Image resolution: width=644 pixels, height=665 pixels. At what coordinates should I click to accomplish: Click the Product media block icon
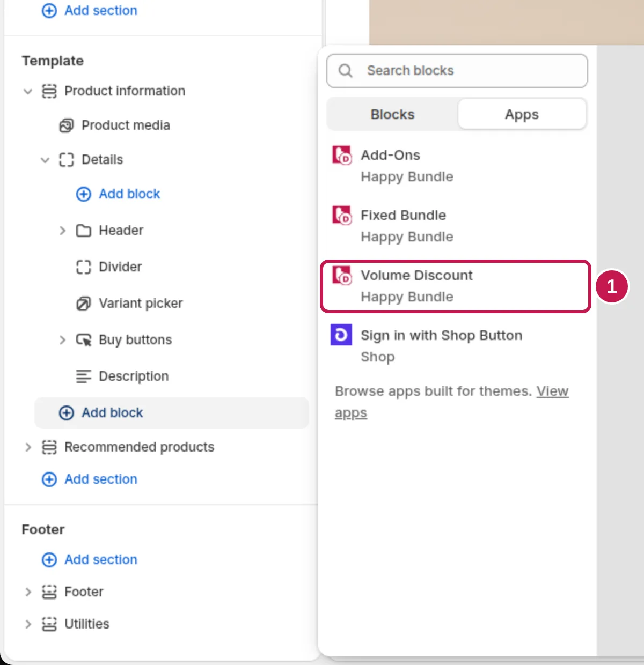coord(66,125)
